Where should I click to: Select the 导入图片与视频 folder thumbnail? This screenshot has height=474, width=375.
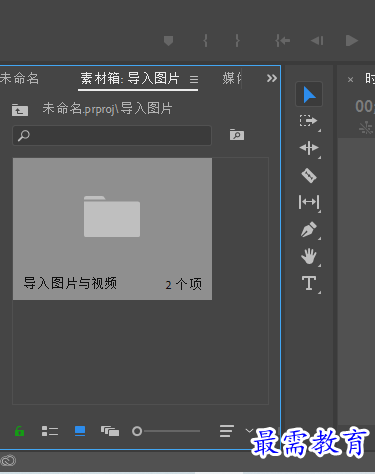pos(112,229)
